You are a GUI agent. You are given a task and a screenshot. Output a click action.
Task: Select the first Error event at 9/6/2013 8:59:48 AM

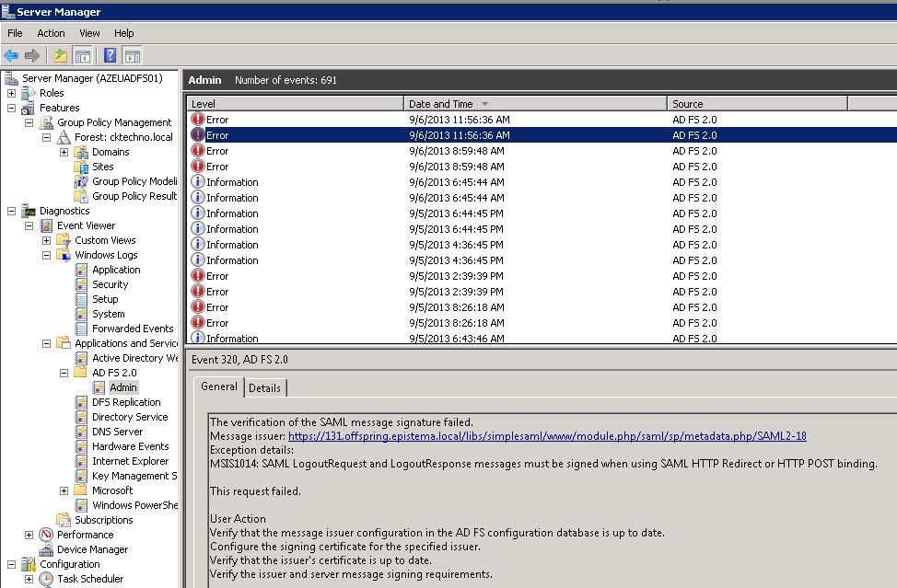tap(542, 151)
